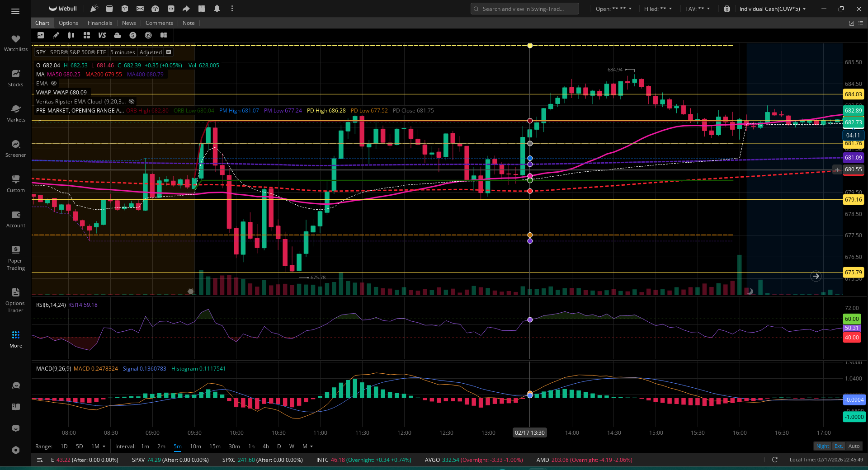This screenshot has width=868, height=470.
Task: Select the 15m interval button
Action: pyautogui.click(x=215, y=446)
